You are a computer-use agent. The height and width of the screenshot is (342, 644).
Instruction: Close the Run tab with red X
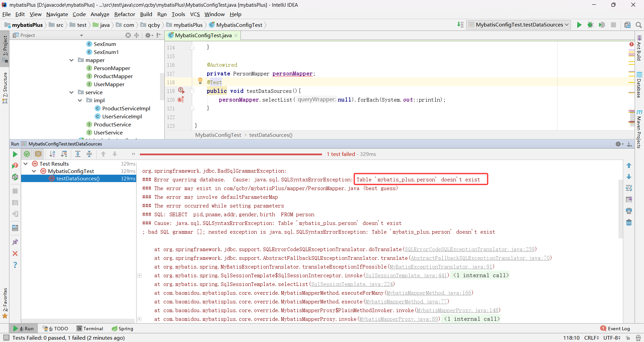tap(15, 253)
